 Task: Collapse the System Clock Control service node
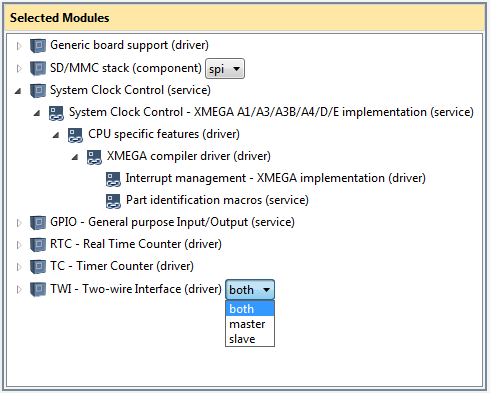(18, 91)
